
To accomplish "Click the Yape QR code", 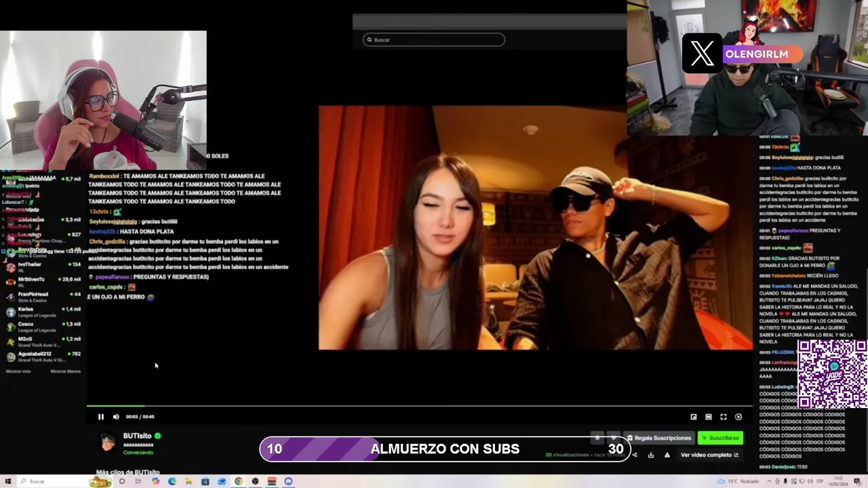I will (x=832, y=374).
